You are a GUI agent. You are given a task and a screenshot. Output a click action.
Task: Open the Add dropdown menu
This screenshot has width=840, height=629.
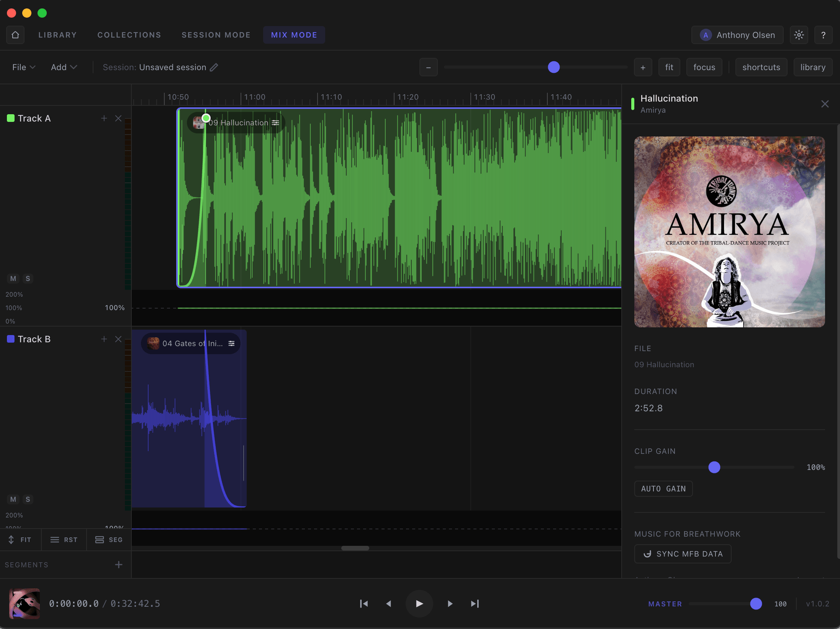[x=64, y=67]
